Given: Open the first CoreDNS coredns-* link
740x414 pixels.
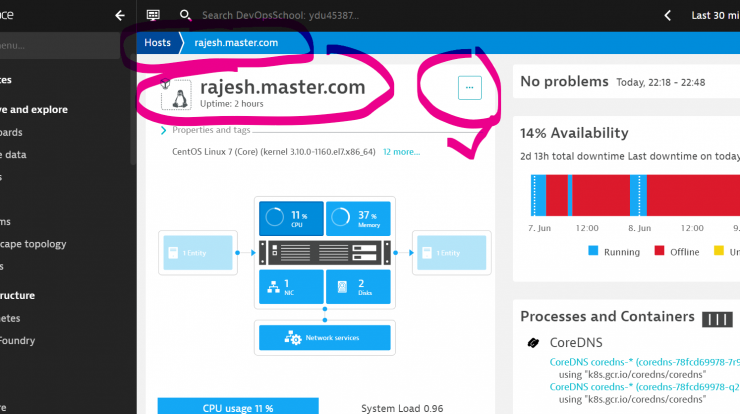Looking at the screenshot, I should click(645, 362).
